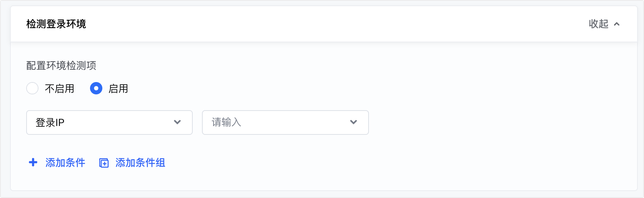This screenshot has height=198, width=644.
Task: Click the arrow icon in the 登录IP dropdown
Action: pos(177,122)
